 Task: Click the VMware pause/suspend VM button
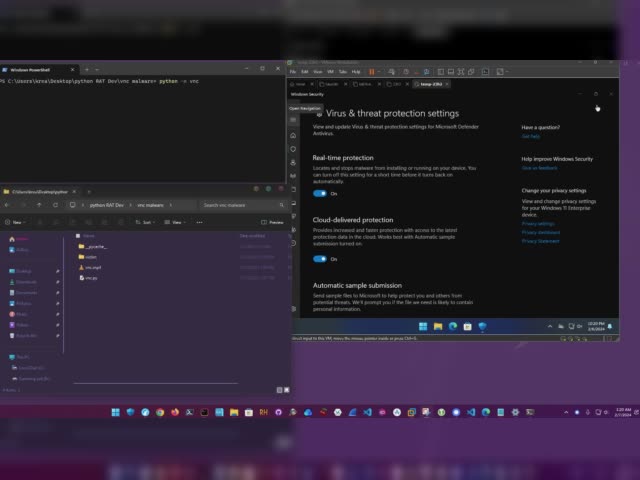pyautogui.click(x=371, y=72)
